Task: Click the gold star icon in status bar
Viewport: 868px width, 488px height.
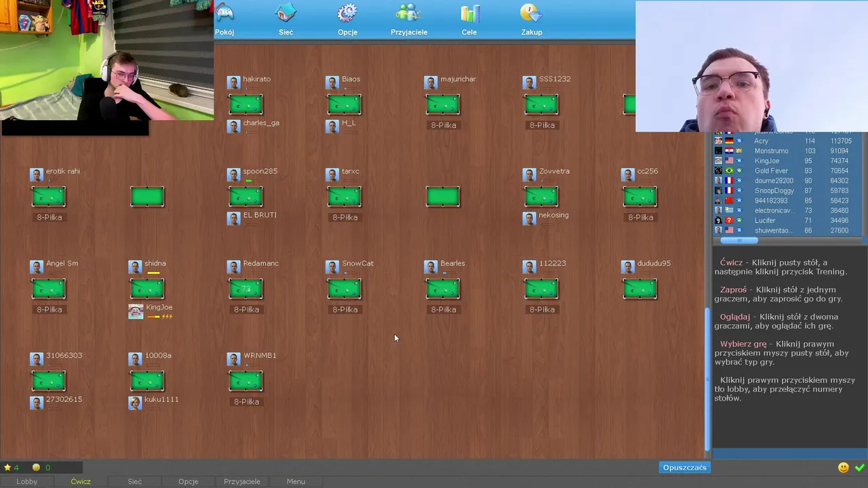Action: [7, 468]
